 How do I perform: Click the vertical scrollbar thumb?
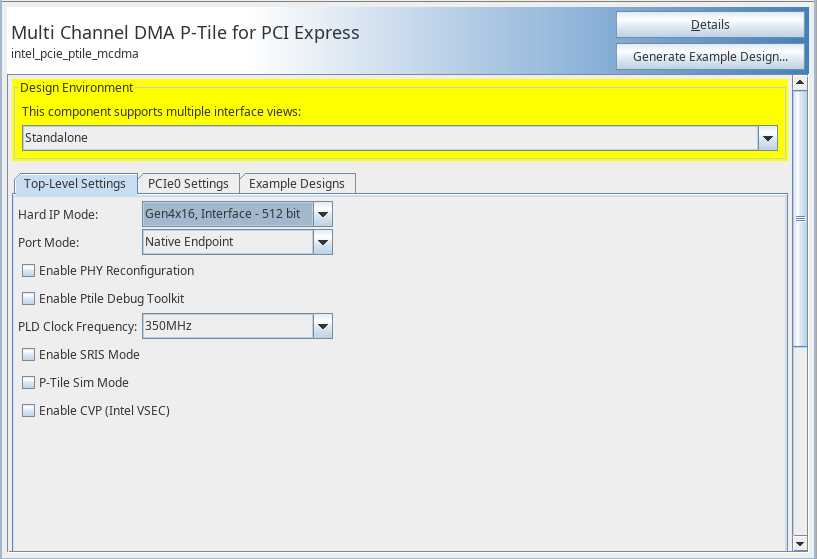click(799, 218)
